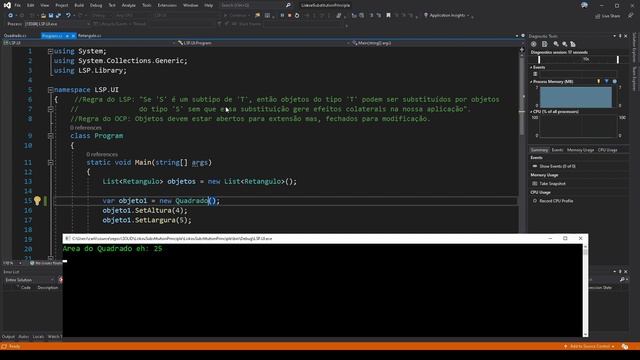This screenshot has height=360, width=640.
Task: Select the Memory Usage tab
Action: [580, 150]
